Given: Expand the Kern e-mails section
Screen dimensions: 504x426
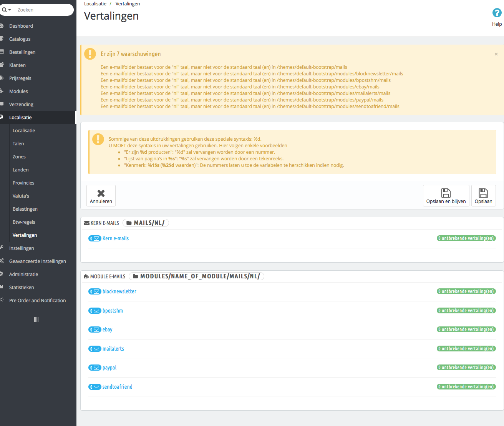Looking at the screenshot, I should 116,238.
